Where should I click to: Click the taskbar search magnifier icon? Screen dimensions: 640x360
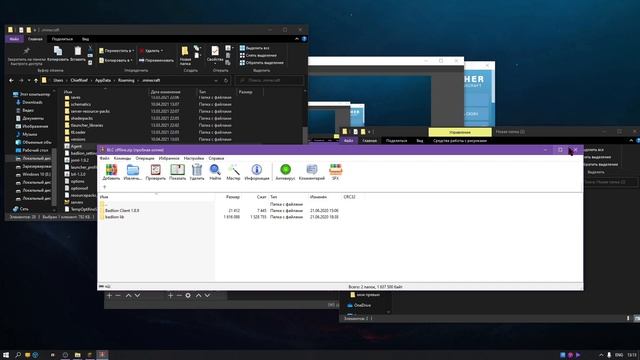click(x=18, y=355)
